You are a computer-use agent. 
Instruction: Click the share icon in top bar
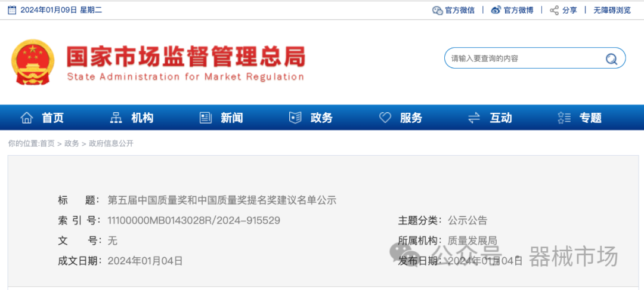click(554, 10)
